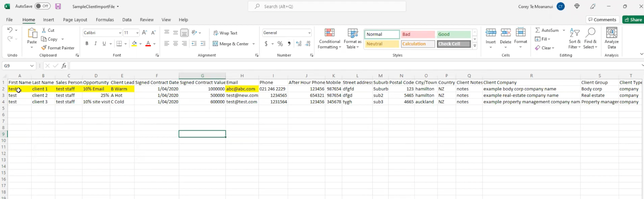Click the Analyze Data icon

[x=611, y=33]
